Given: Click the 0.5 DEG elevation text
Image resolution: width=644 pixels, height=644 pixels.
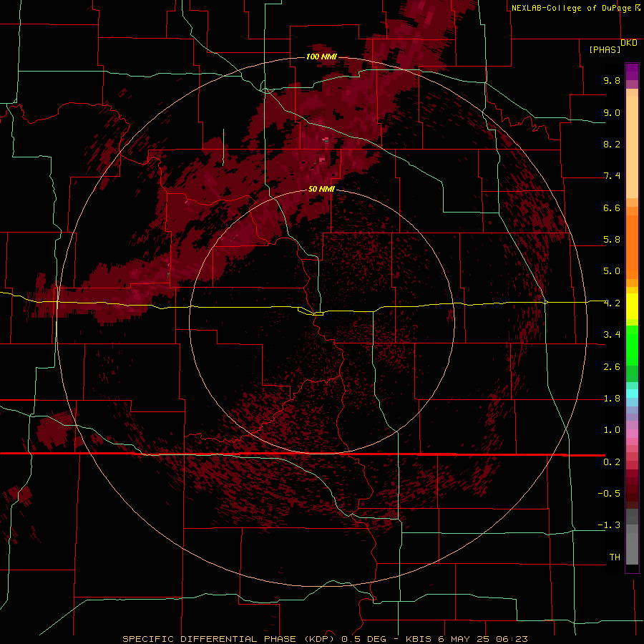Looking at the screenshot, I should (x=364, y=639).
